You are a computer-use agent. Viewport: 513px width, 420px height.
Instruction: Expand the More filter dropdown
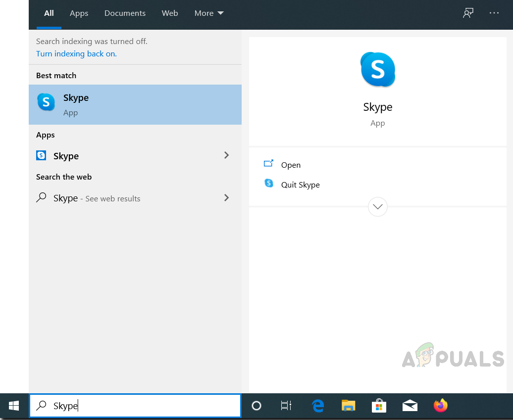coord(209,13)
